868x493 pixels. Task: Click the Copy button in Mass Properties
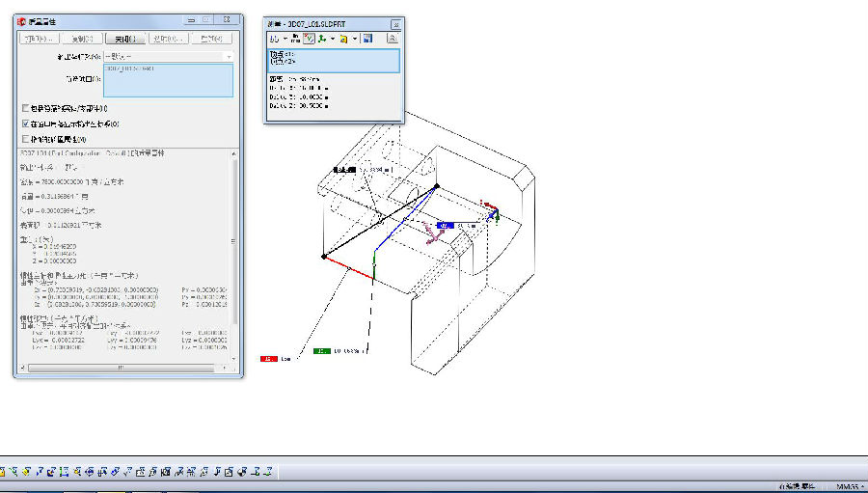point(81,39)
